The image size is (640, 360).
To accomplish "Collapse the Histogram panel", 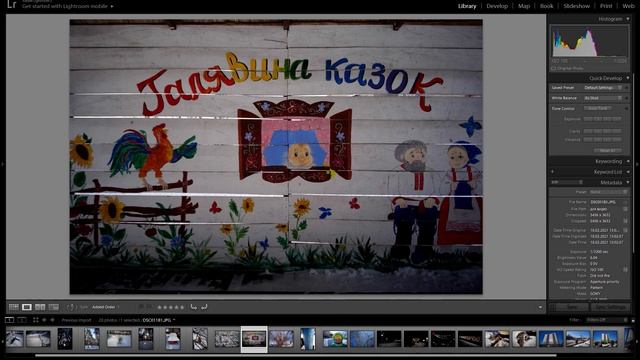I will pyautogui.click(x=628, y=19).
